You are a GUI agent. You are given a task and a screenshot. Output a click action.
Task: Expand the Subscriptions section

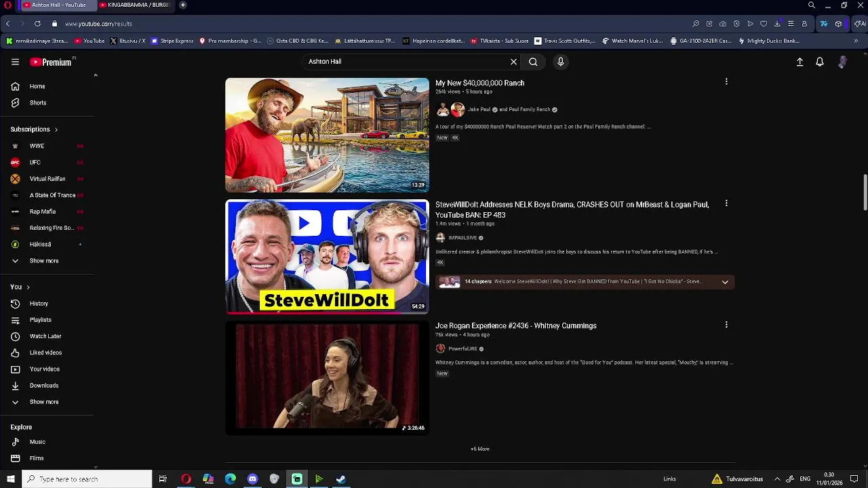34,129
